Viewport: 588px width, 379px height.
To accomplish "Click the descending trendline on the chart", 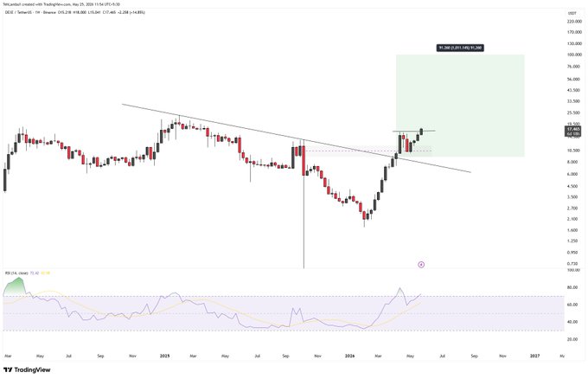I will (x=297, y=138).
